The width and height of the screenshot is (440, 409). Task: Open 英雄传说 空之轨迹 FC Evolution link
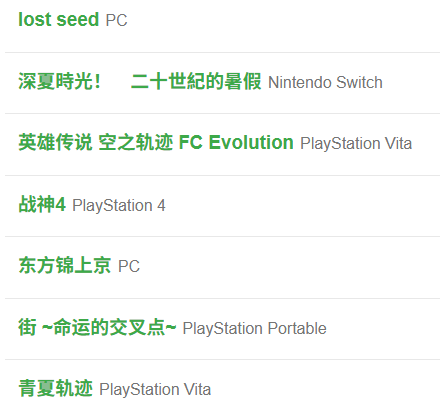pyautogui.click(x=156, y=142)
